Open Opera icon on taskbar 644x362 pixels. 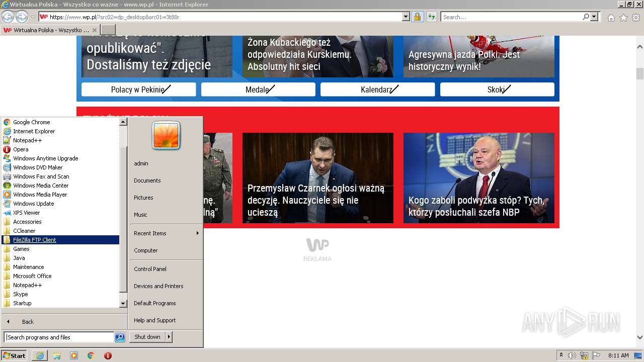point(108,355)
